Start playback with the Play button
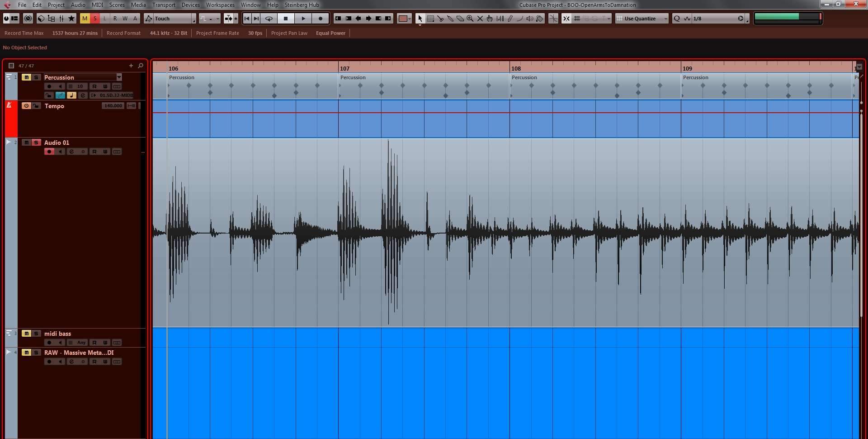Image resolution: width=868 pixels, height=439 pixels. click(303, 19)
